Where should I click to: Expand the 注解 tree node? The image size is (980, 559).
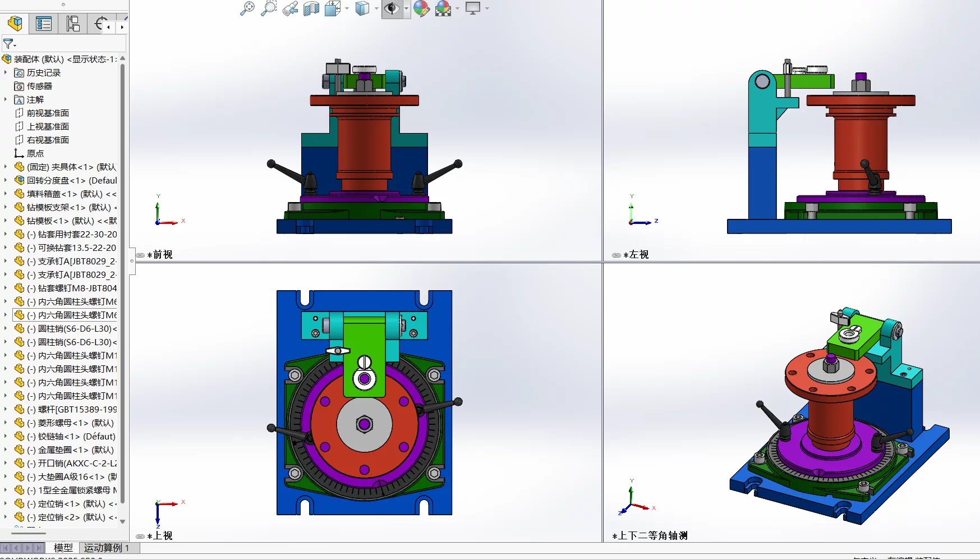pyautogui.click(x=6, y=99)
